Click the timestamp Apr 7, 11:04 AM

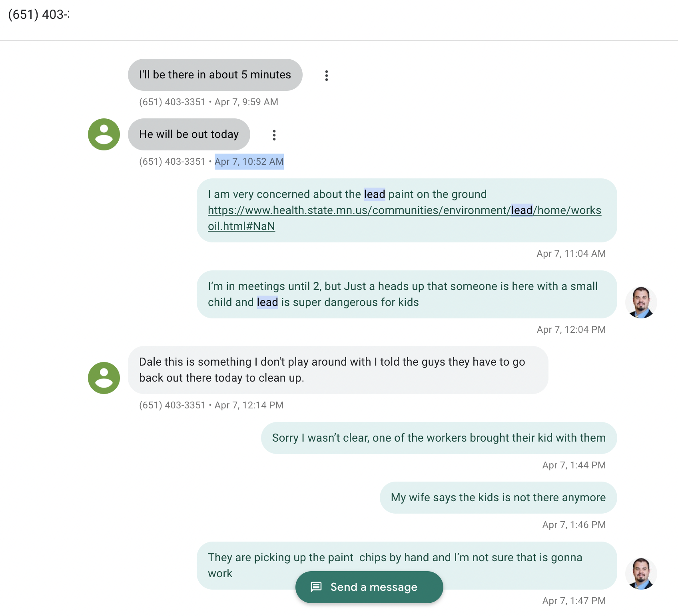pos(571,254)
